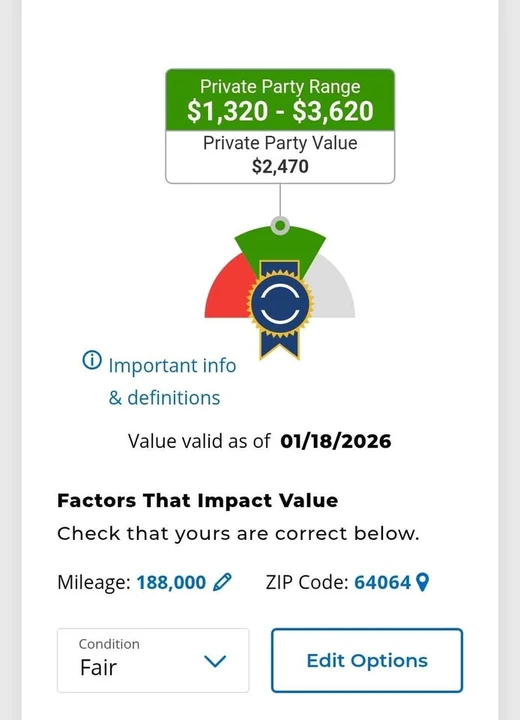Click the gauge pointer circle marker

(x=280, y=225)
